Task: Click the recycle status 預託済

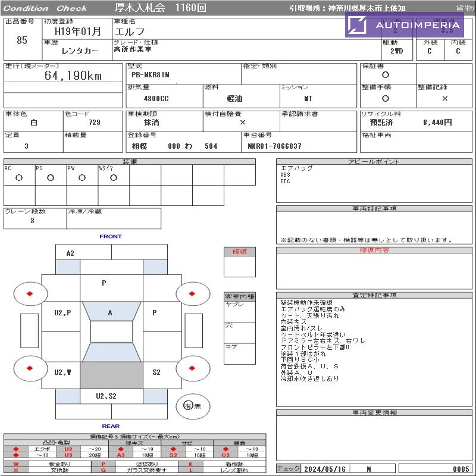Action: click(x=381, y=123)
